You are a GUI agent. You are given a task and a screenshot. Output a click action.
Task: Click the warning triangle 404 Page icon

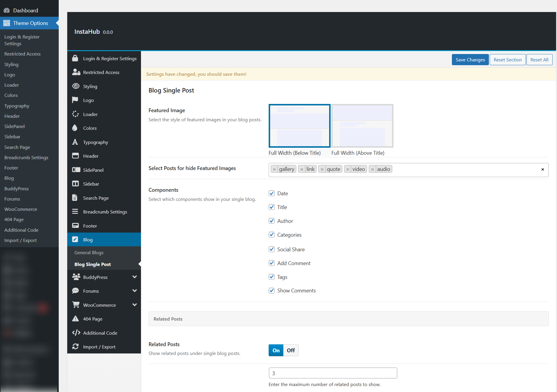pos(75,319)
